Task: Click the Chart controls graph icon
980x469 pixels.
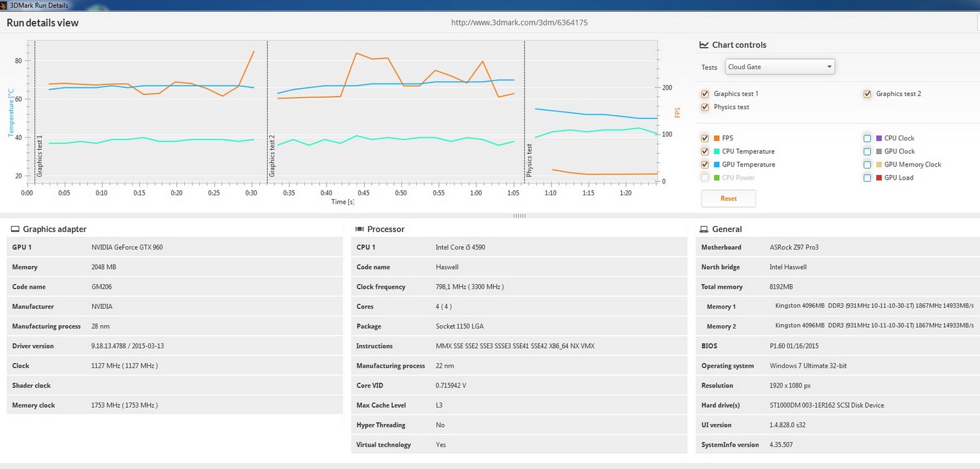Action: [704, 45]
